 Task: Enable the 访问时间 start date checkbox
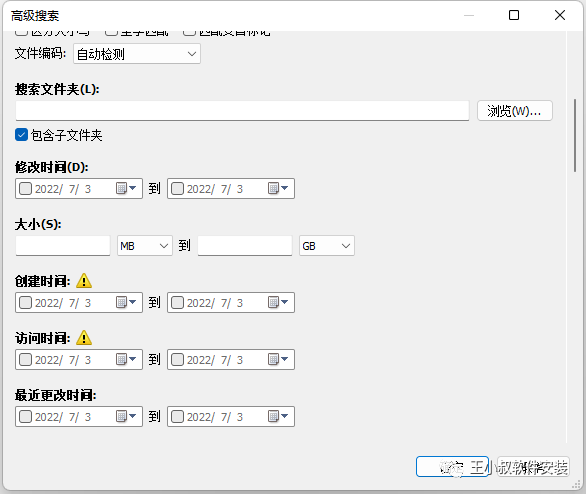click(x=25, y=359)
